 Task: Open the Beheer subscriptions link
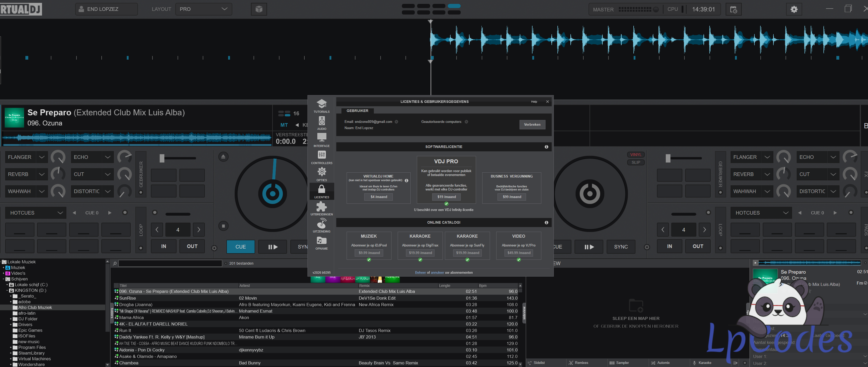coord(420,273)
